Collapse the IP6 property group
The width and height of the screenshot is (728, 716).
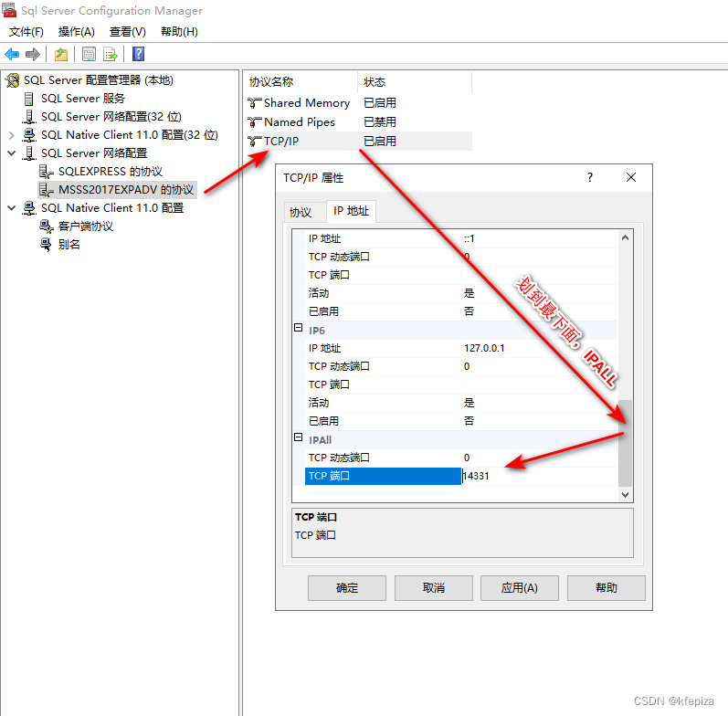(x=299, y=328)
